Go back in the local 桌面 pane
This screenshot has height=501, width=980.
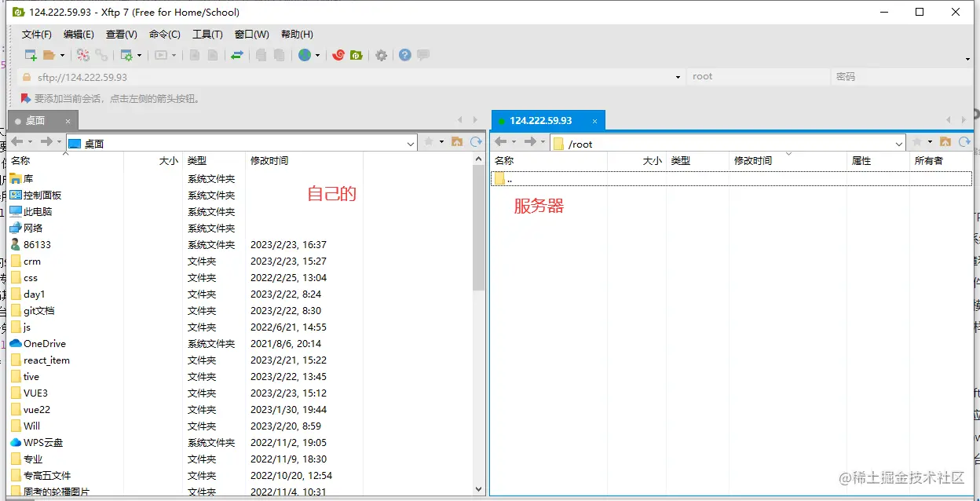17,141
